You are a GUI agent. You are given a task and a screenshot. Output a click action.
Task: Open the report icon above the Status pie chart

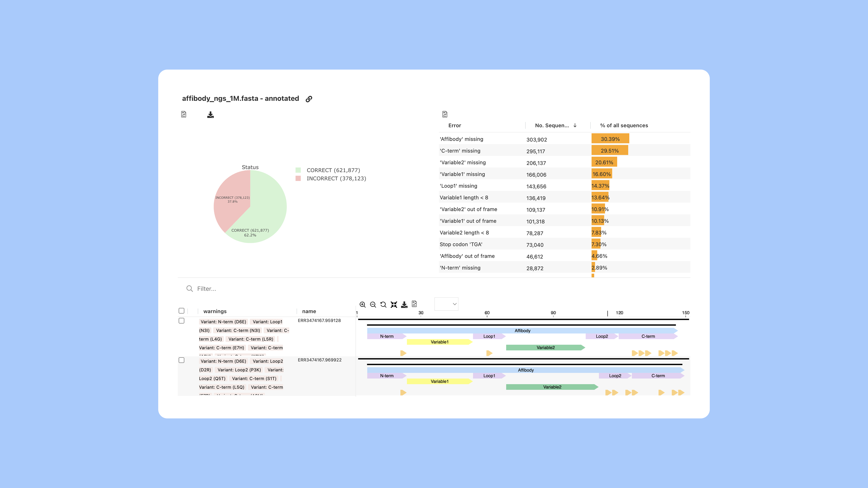coord(184,114)
